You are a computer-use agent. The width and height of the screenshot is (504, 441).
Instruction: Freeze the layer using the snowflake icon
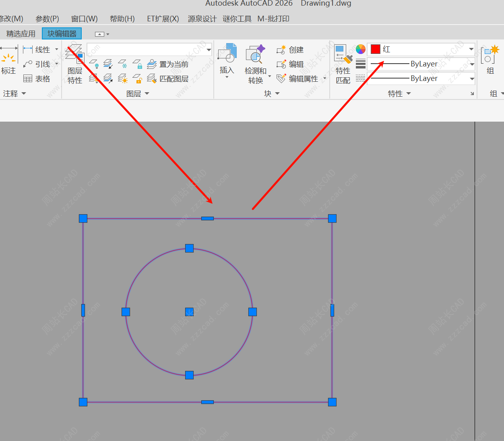(x=123, y=64)
